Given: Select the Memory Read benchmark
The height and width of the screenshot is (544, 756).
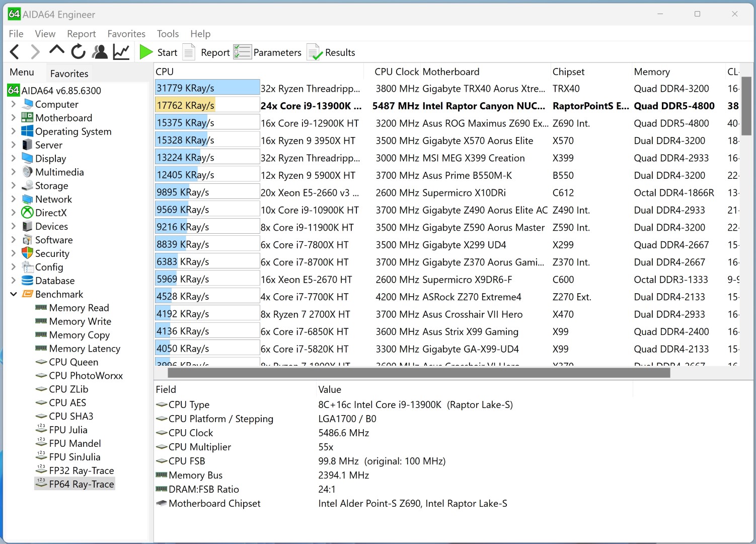Looking at the screenshot, I should click(79, 308).
